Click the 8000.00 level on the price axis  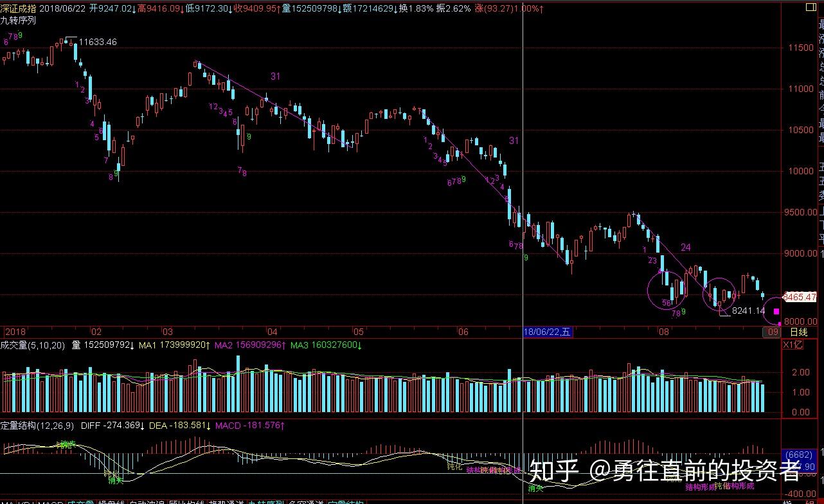[801, 321]
